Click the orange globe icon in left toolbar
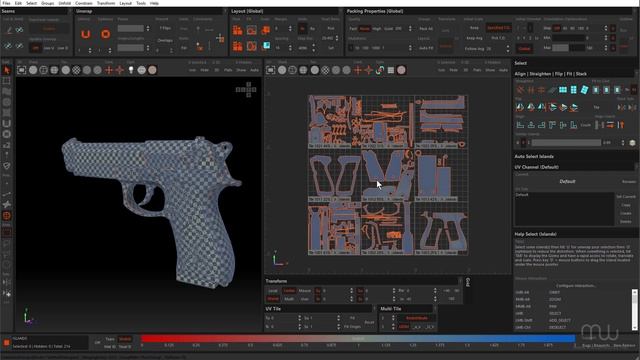This screenshot has width=640, height=360. click(x=7, y=216)
